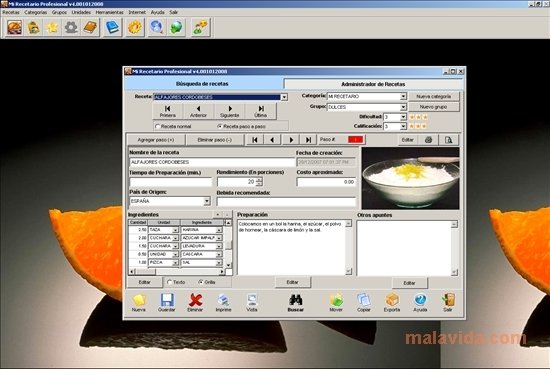Click the red Paso # indicator
This screenshot has width=550, height=369.
[x=356, y=140]
